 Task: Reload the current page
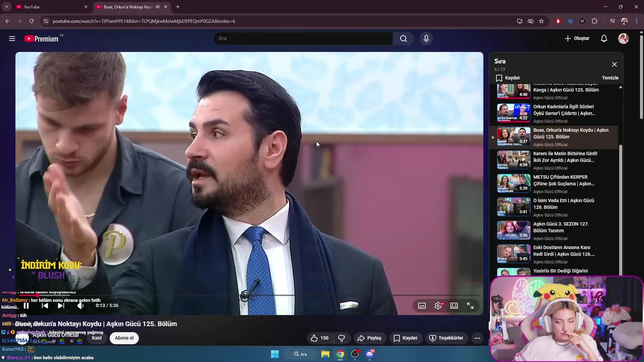point(31,21)
